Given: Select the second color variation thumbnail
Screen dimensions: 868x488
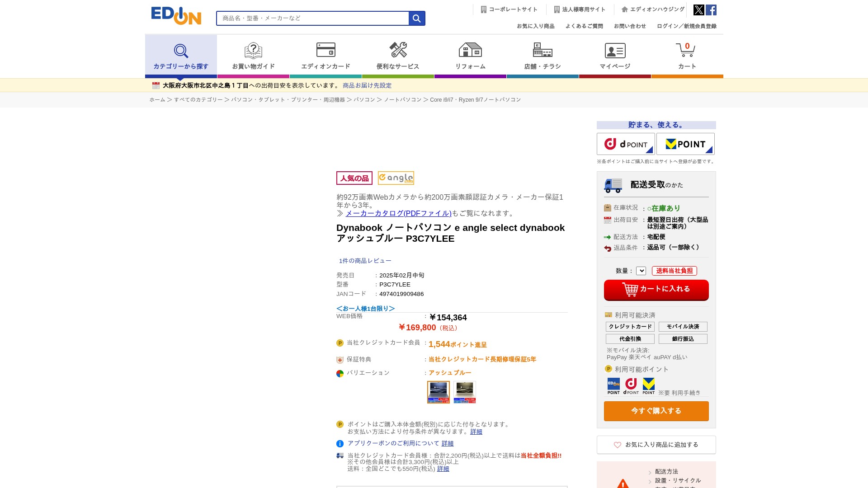Looking at the screenshot, I should 465,392.
